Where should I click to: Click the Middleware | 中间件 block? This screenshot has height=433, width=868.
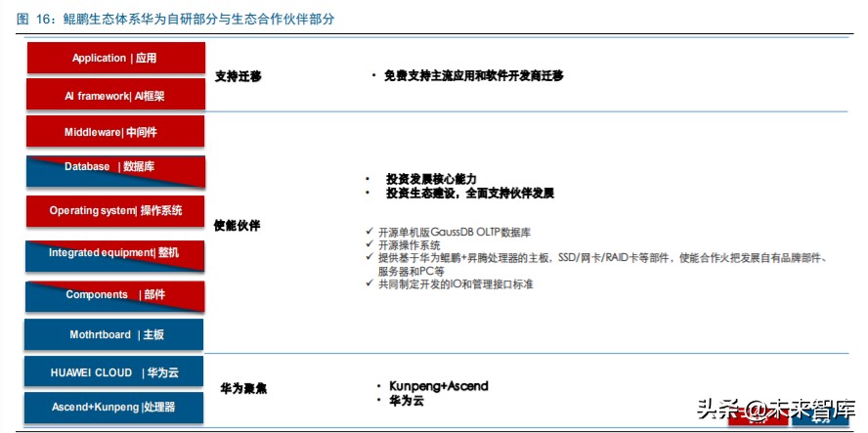[x=115, y=132]
